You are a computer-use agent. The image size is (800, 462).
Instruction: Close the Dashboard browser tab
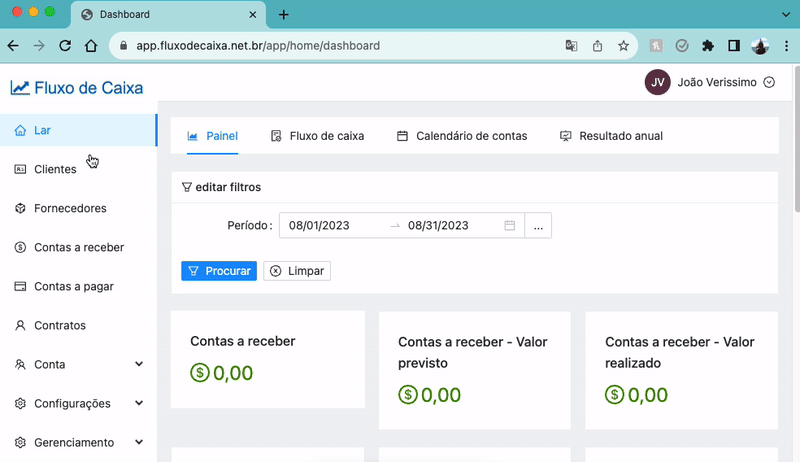[x=253, y=15]
